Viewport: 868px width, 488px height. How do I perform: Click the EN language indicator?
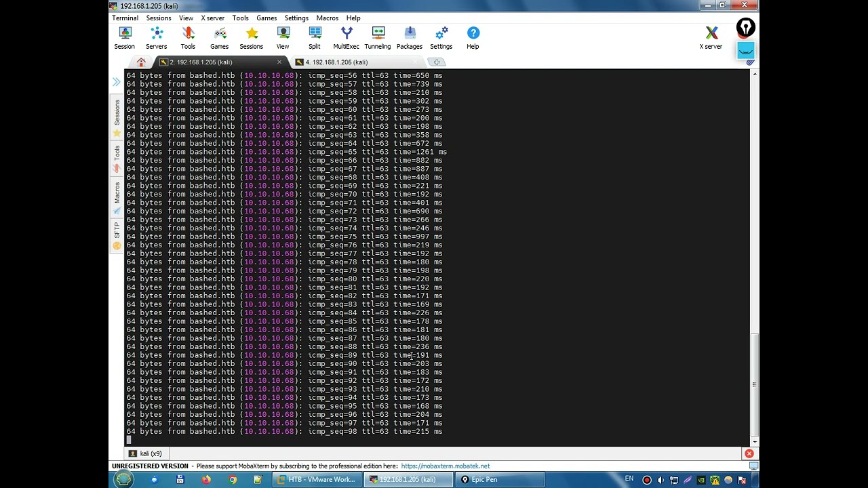(629, 479)
